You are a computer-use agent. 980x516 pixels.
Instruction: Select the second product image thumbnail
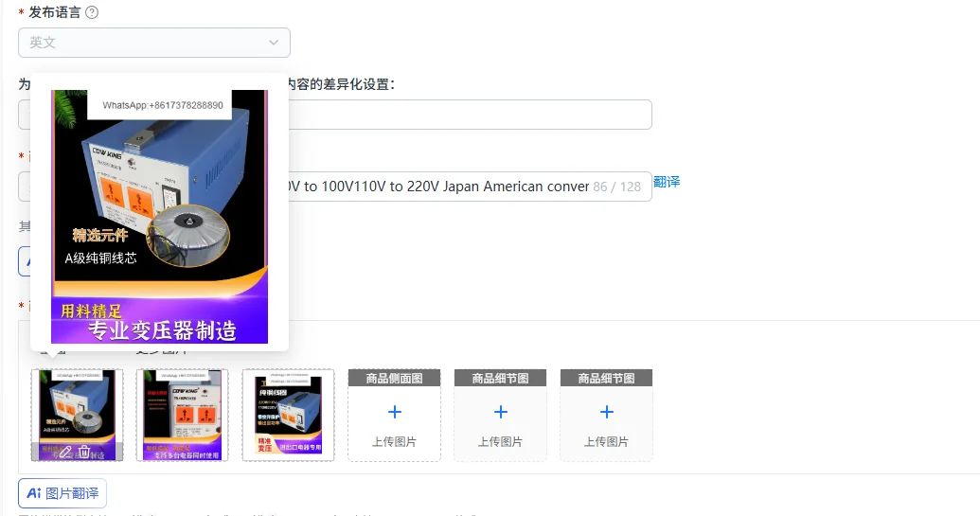[182, 415]
